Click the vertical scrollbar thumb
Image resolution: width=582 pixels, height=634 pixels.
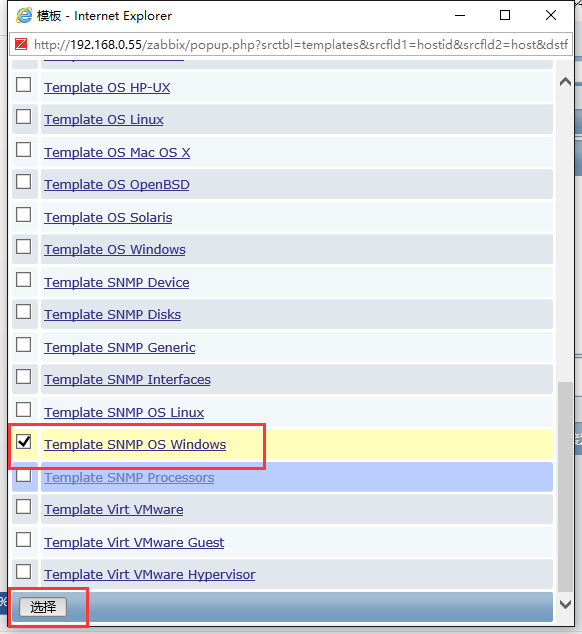coord(565,487)
